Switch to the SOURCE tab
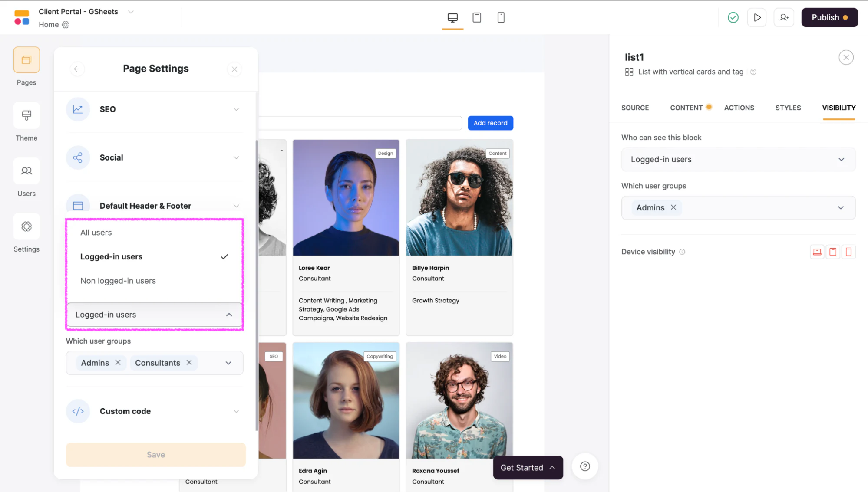Viewport: 868px width, 492px height. point(635,108)
